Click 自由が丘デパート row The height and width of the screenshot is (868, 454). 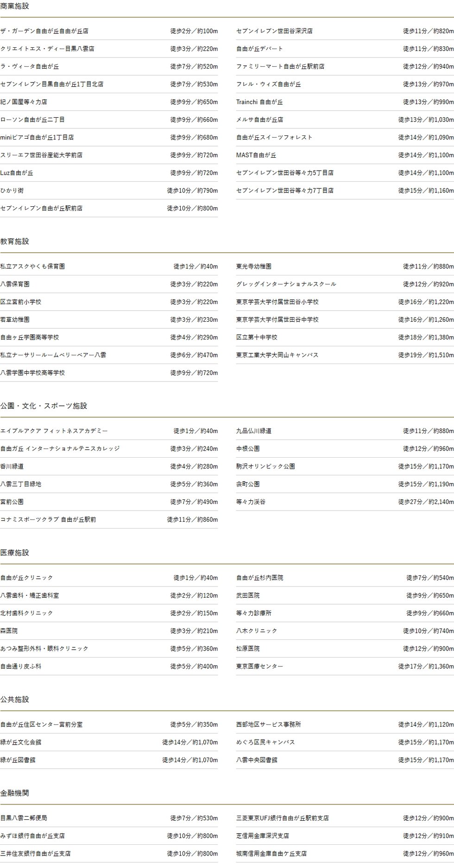pos(345,49)
